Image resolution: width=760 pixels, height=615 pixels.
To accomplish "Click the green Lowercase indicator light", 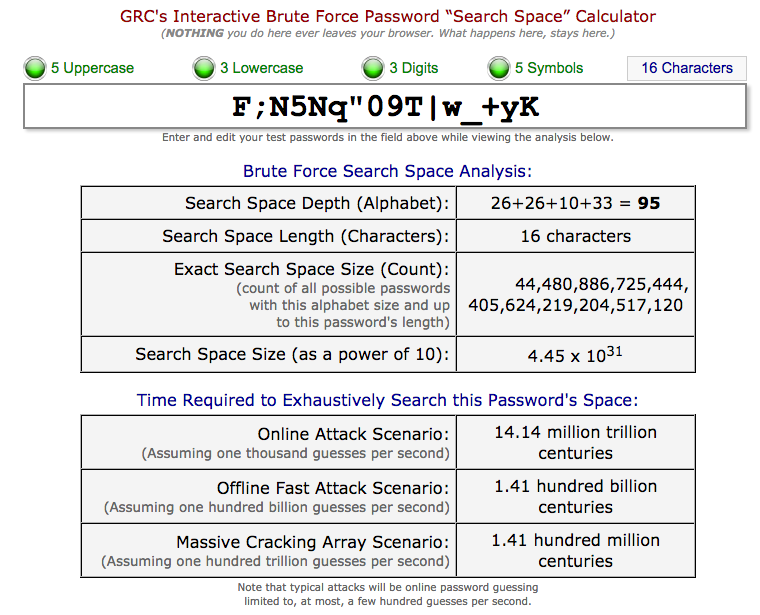I will tap(204, 68).
